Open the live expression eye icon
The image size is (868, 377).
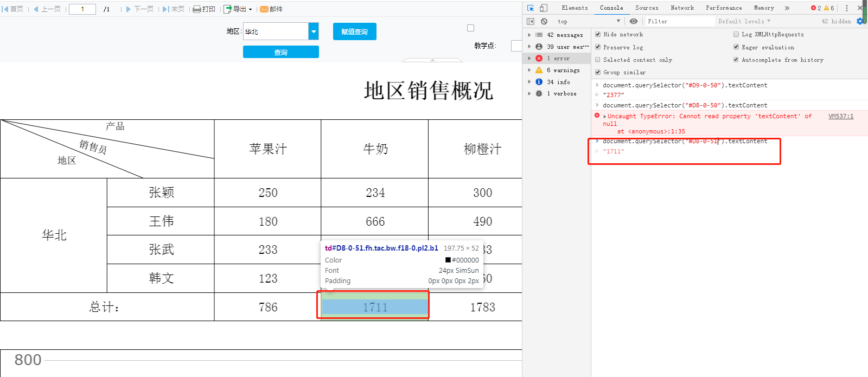click(x=633, y=22)
